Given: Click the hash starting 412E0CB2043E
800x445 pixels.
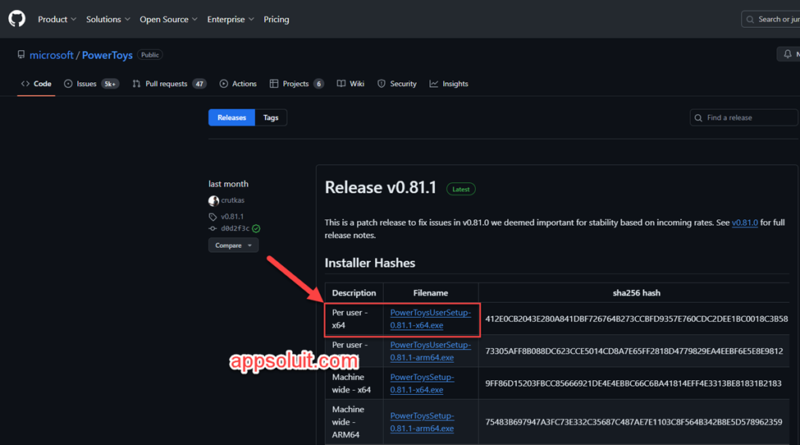Looking at the screenshot, I should tap(636, 319).
